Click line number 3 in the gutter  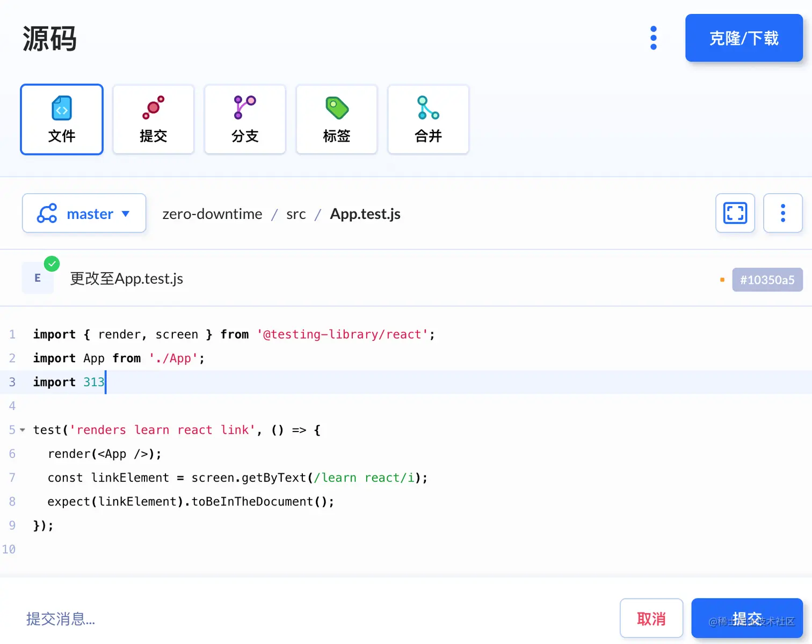(12, 382)
